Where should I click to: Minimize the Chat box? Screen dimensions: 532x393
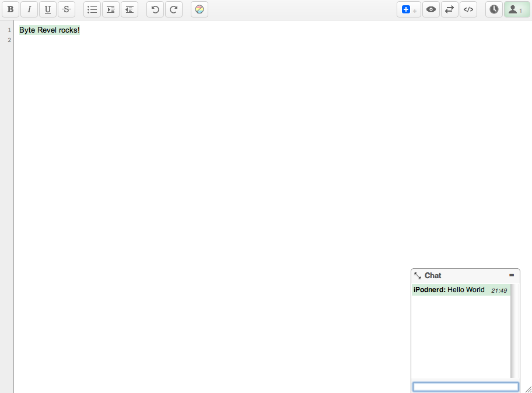click(512, 275)
